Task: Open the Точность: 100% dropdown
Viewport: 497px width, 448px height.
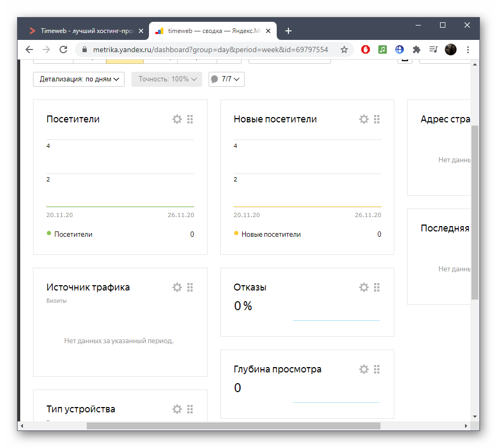Action: tap(167, 79)
